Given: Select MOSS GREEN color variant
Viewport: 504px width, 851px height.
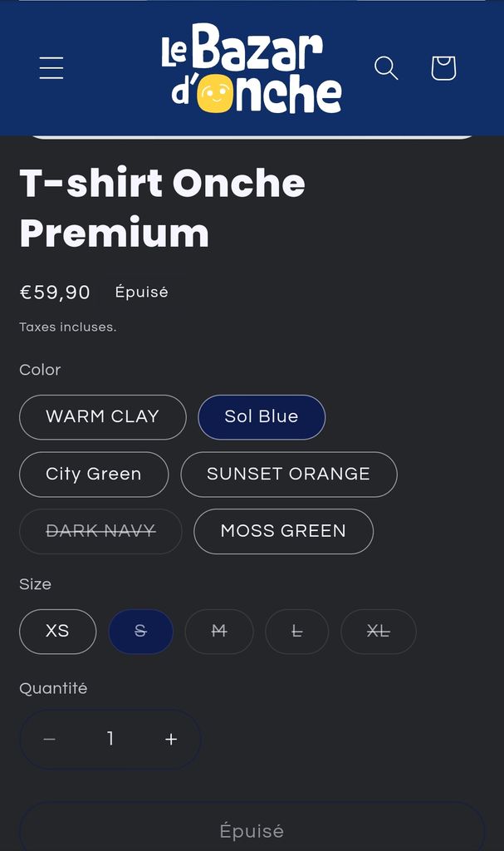Looking at the screenshot, I should 283,531.
